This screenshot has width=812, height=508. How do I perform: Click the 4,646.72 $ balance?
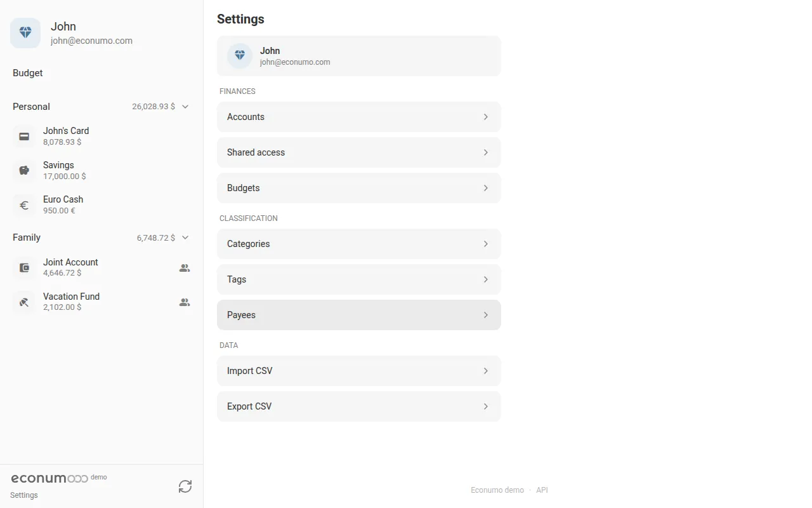coord(62,273)
